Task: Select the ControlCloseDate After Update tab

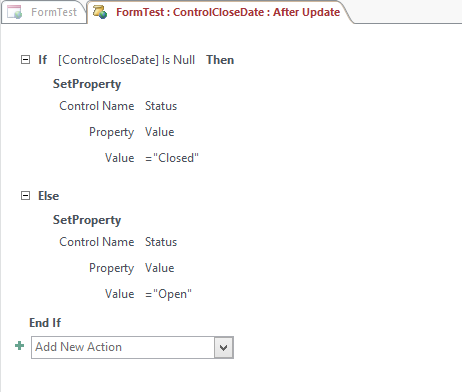Action: (x=220, y=12)
